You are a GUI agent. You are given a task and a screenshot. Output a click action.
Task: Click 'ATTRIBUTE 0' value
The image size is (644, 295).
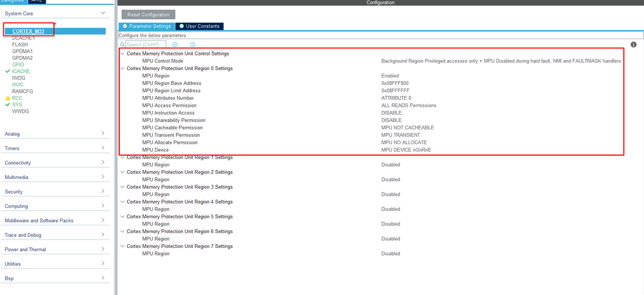pyautogui.click(x=396, y=98)
